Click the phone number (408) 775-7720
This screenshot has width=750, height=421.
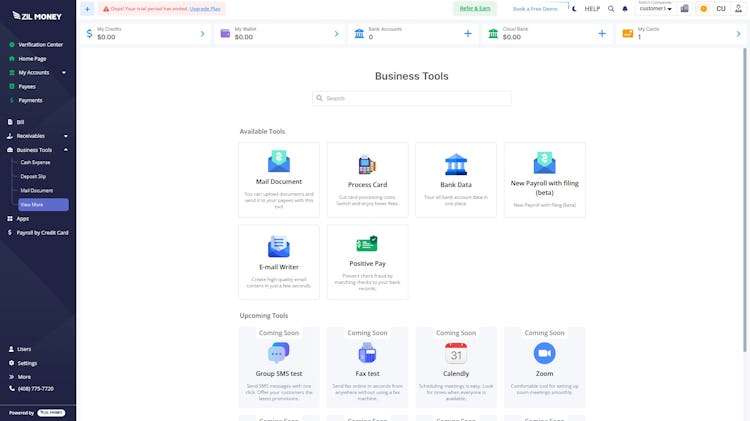pos(36,388)
